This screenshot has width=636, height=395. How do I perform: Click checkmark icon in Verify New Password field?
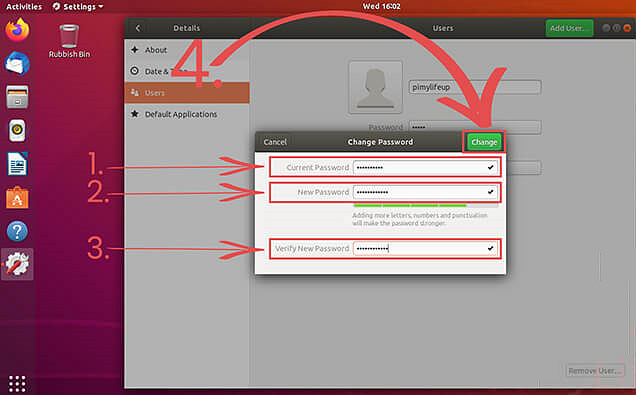click(490, 248)
